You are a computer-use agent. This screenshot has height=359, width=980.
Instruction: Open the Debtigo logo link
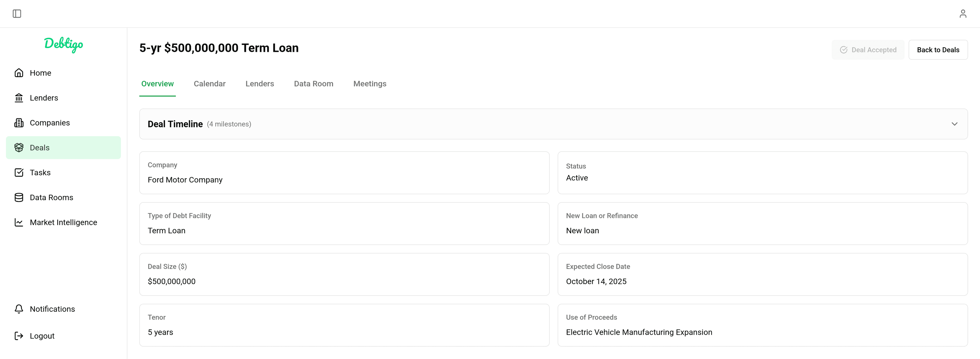63,45
